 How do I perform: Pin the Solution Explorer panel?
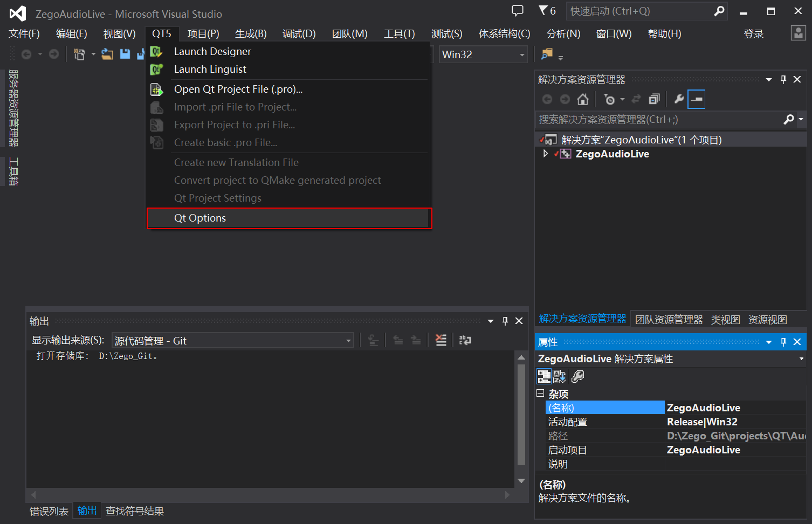(783, 80)
